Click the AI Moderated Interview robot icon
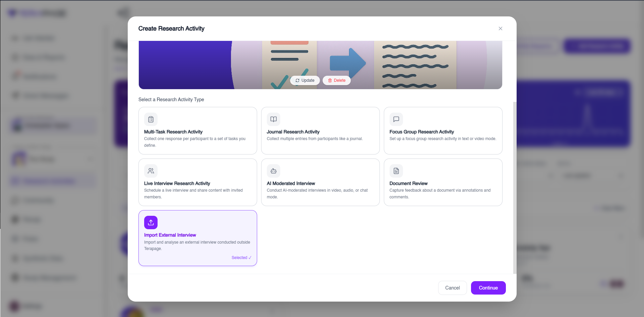The image size is (644, 317). coord(274,171)
